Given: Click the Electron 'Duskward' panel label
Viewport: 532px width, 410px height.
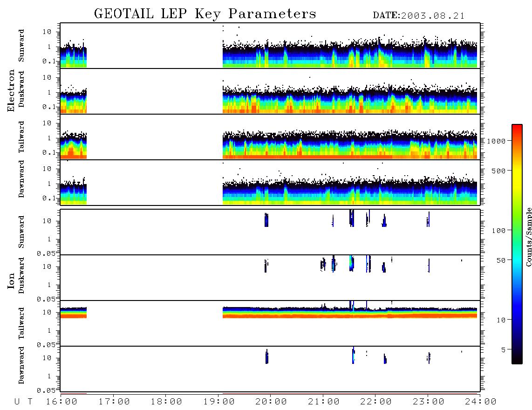Looking at the screenshot, I should pyautogui.click(x=21, y=89).
